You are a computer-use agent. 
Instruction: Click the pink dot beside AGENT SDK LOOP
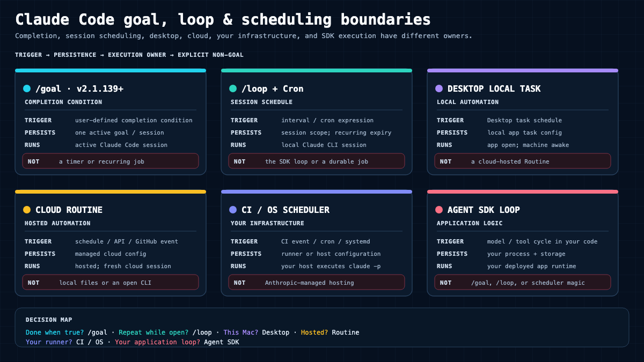(439, 210)
